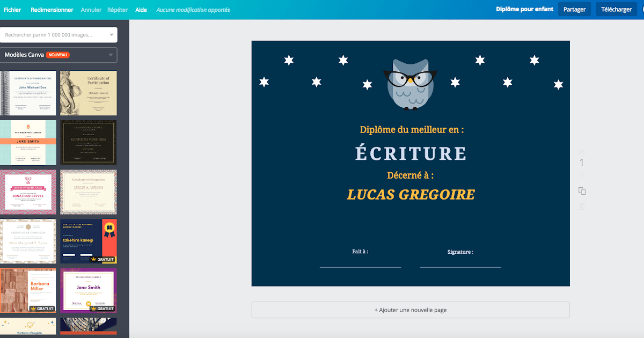Expand the search box dropdown arrow

(112, 35)
